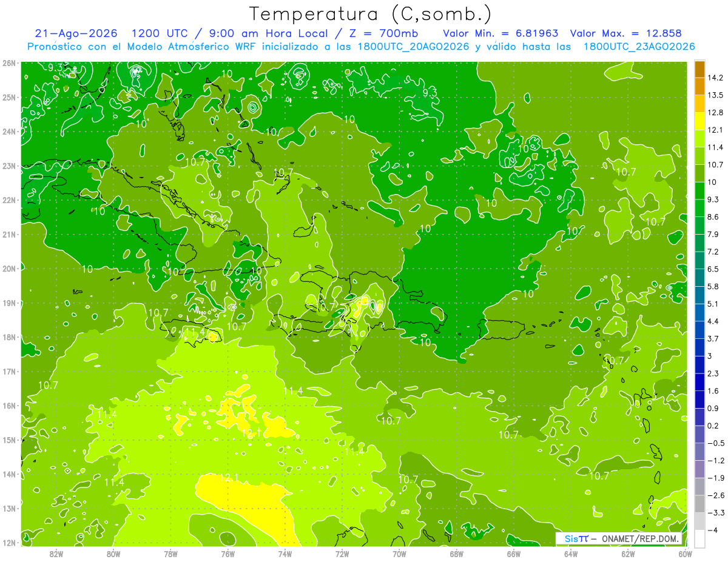Image resolution: width=728 pixels, height=562 pixels.
Task: Click the color bar label "5.1"
Action: point(713,304)
